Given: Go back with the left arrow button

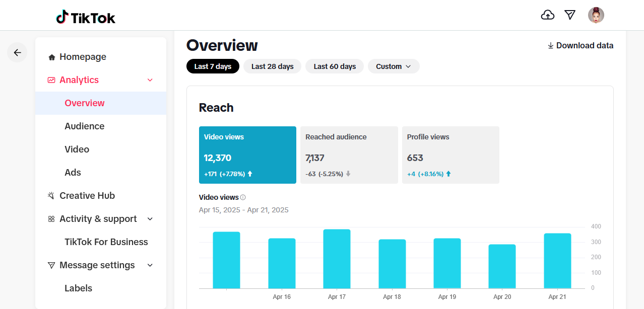Looking at the screenshot, I should click(17, 52).
